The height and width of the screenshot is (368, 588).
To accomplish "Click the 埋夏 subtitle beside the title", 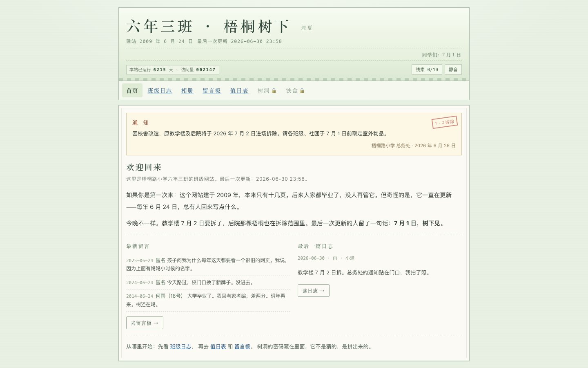I will coord(307,28).
